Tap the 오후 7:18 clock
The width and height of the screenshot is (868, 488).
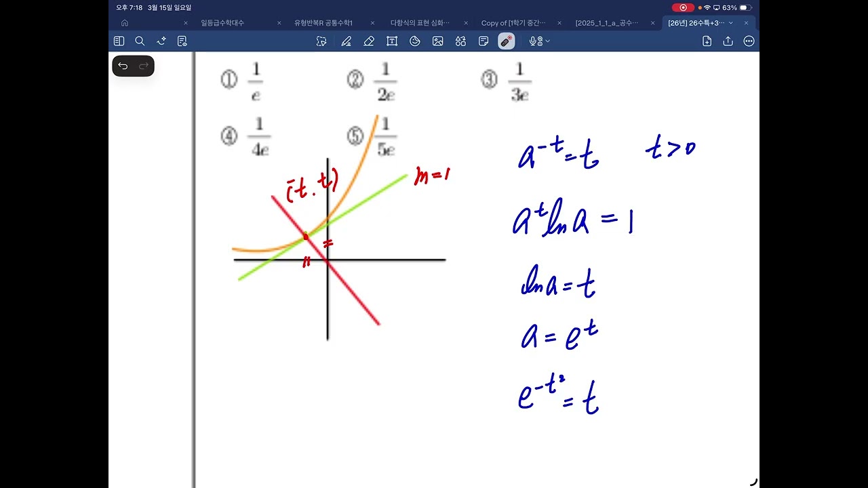tap(129, 7)
